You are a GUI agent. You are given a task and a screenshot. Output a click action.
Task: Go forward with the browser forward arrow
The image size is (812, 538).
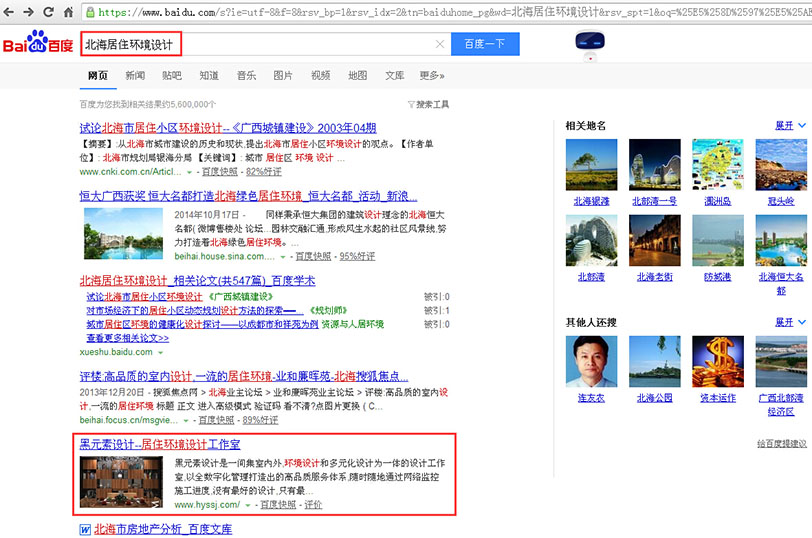(x=28, y=12)
